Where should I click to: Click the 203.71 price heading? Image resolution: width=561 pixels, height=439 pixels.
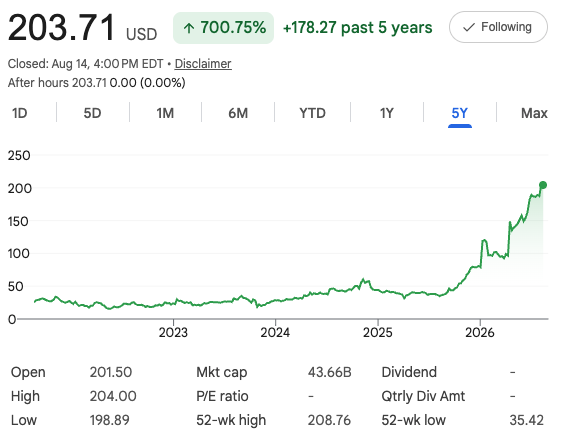coord(61,27)
